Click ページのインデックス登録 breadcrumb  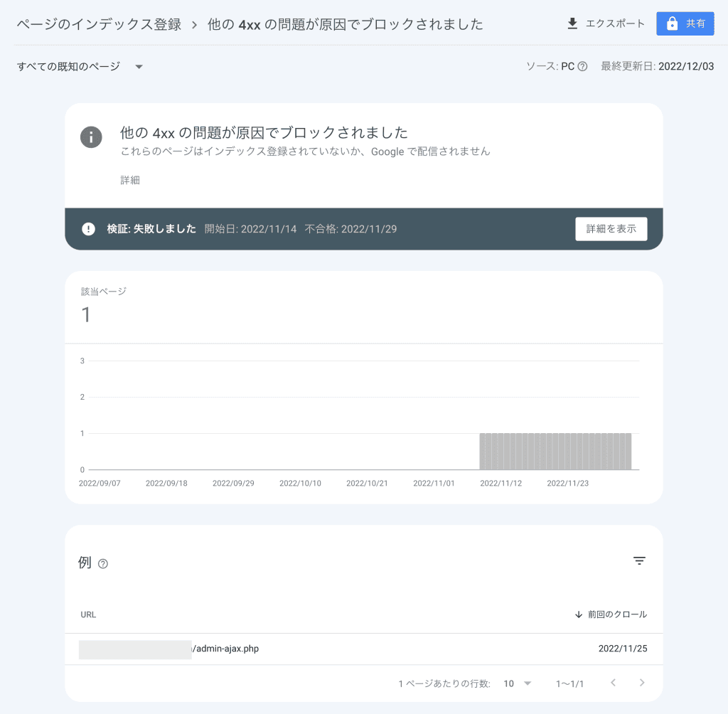click(x=99, y=24)
